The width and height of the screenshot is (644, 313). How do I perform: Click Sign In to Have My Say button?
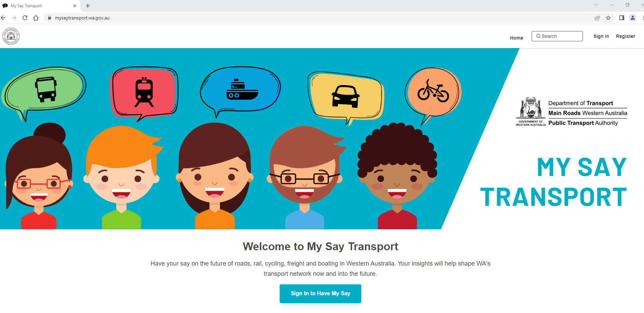pos(320,294)
